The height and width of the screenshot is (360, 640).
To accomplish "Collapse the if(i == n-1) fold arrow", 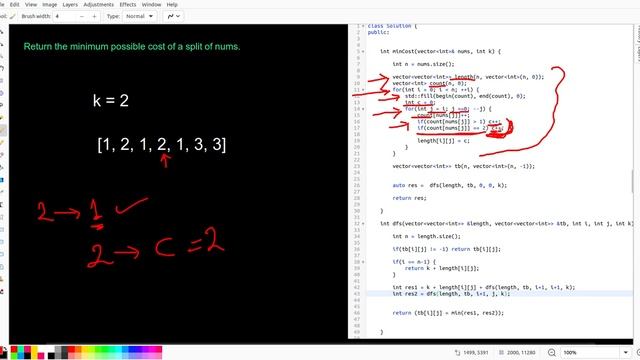I will [x=363, y=262].
